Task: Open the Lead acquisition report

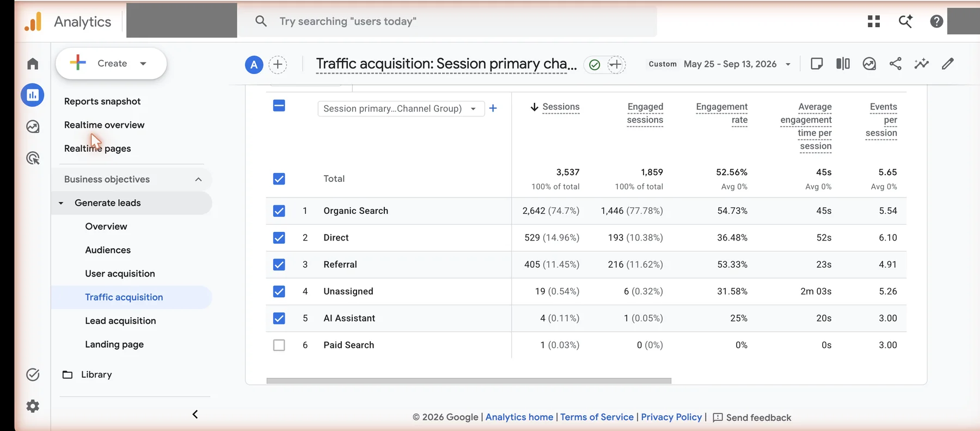Action: pyautogui.click(x=120, y=321)
